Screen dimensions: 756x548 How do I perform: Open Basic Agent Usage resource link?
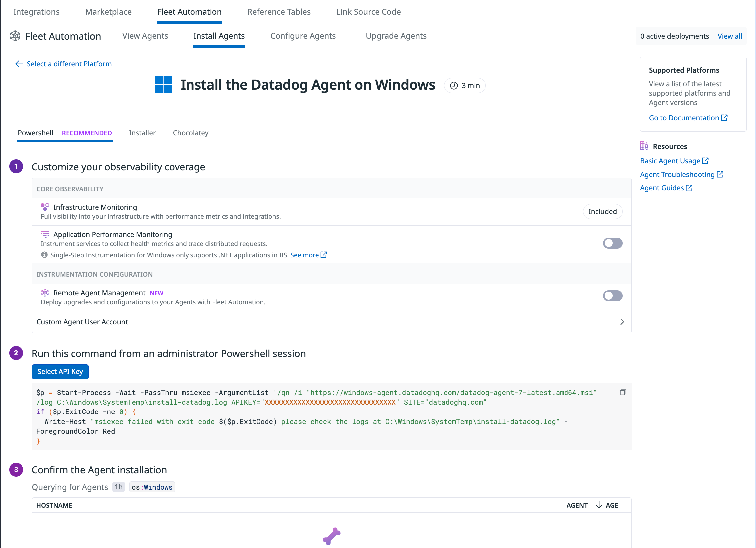(x=670, y=161)
